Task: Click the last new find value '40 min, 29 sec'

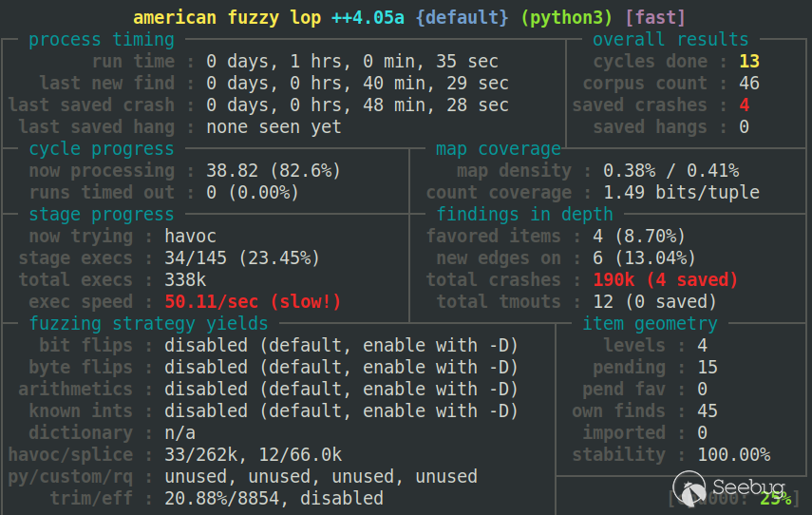Action: [436, 83]
